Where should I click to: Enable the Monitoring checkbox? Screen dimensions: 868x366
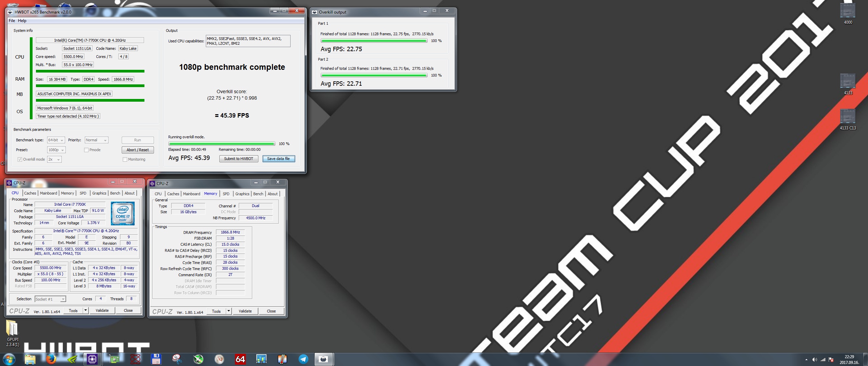click(x=125, y=159)
